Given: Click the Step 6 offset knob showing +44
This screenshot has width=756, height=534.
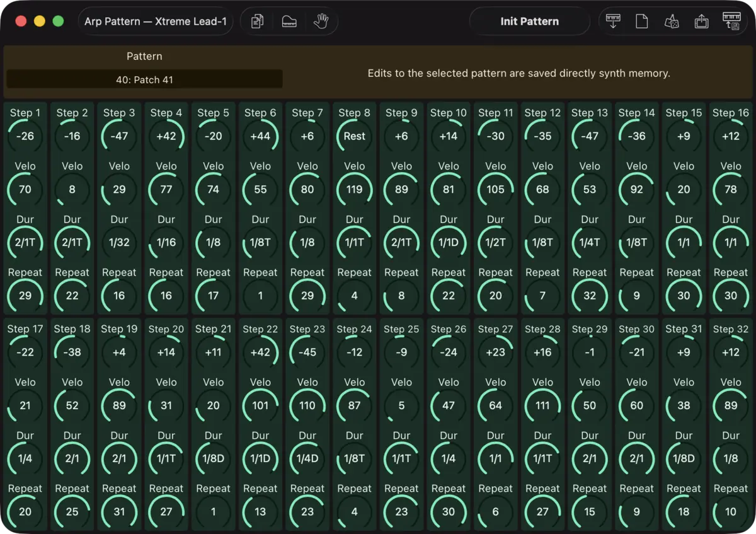Looking at the screenshot, I should click(260, 136).
